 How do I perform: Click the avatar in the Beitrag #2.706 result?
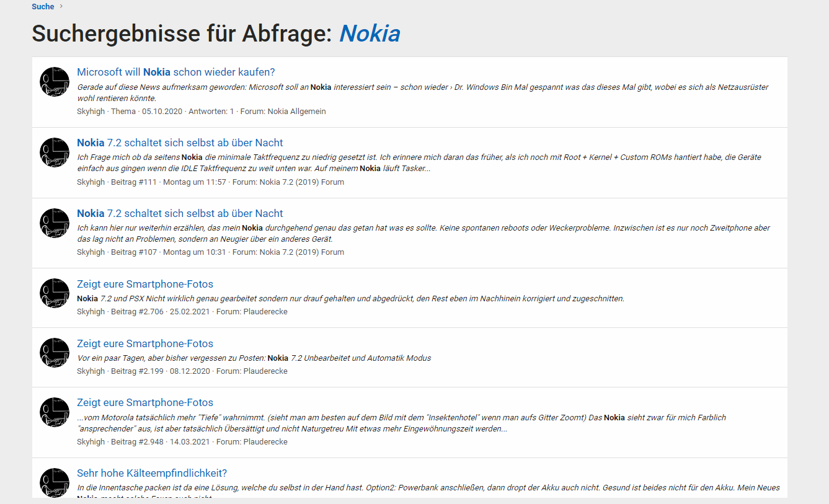(55, 293)
